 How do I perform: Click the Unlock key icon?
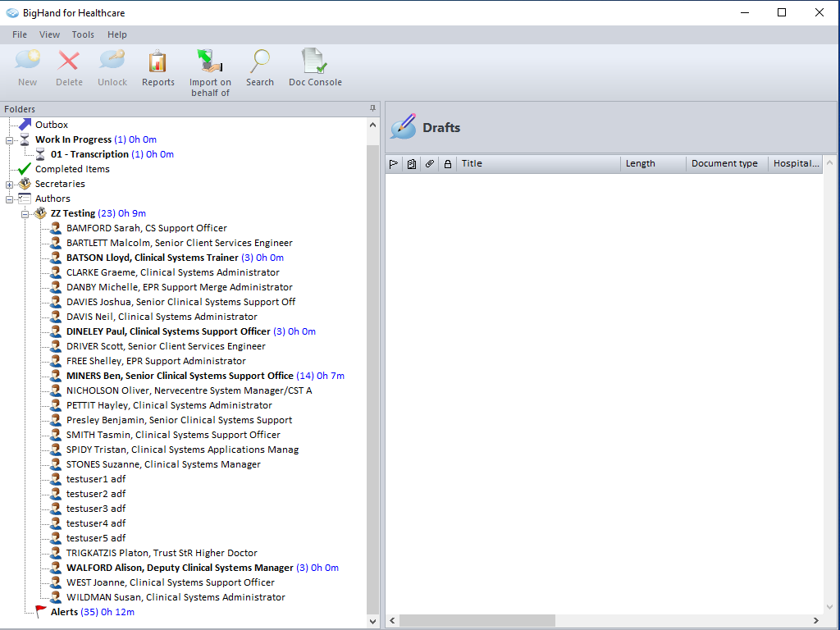pyautogui.click(x=112, y=61)
